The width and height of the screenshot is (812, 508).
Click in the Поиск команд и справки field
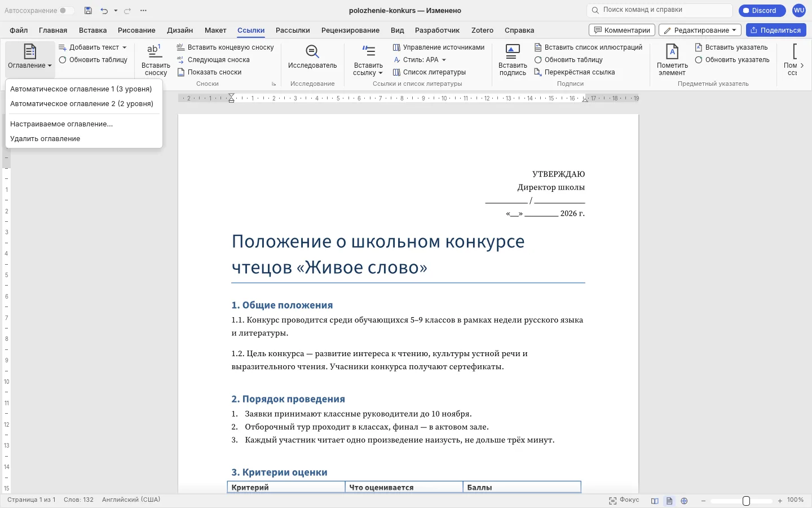point(660,10)
